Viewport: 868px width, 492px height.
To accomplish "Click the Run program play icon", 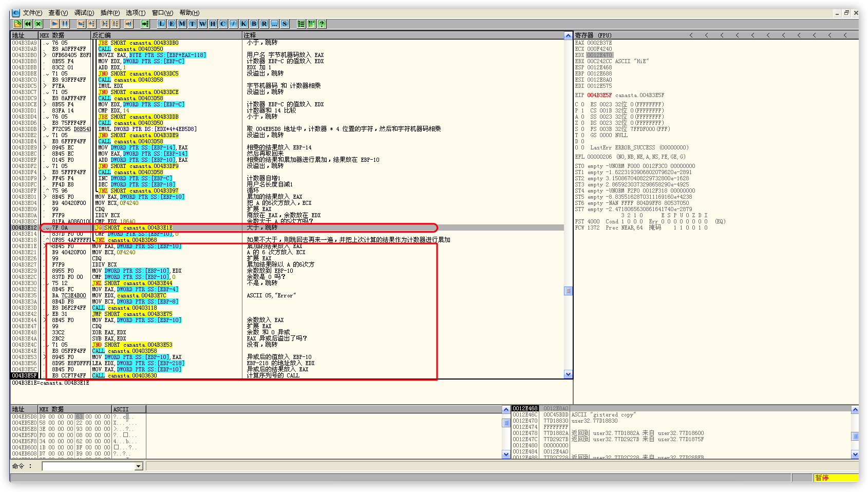I will pyautogui.click(x=54, y=24).
